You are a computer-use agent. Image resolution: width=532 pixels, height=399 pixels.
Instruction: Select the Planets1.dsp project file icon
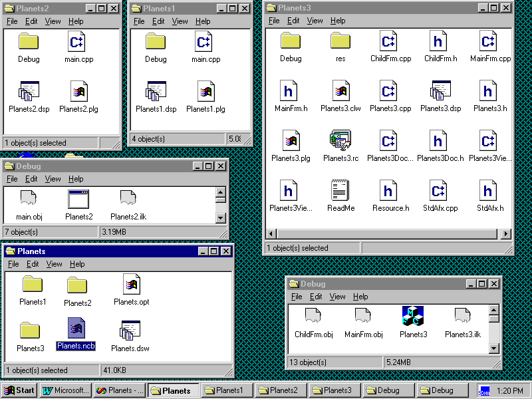pos(156,92)
